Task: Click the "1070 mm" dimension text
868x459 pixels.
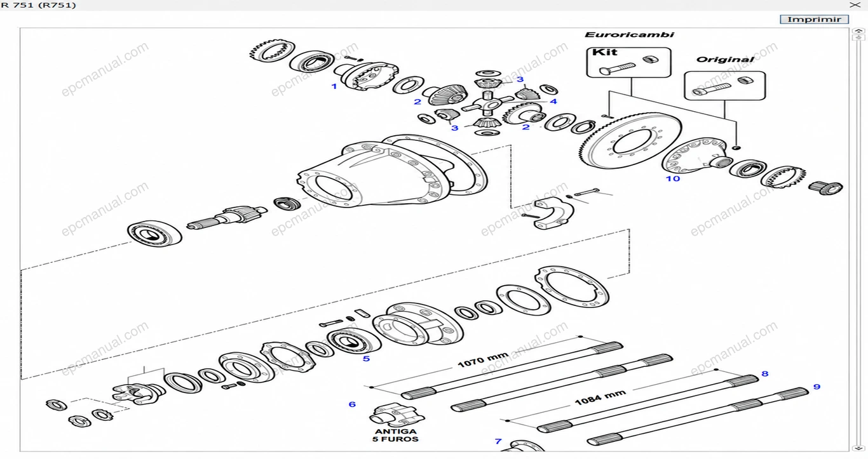Action: 484,361
